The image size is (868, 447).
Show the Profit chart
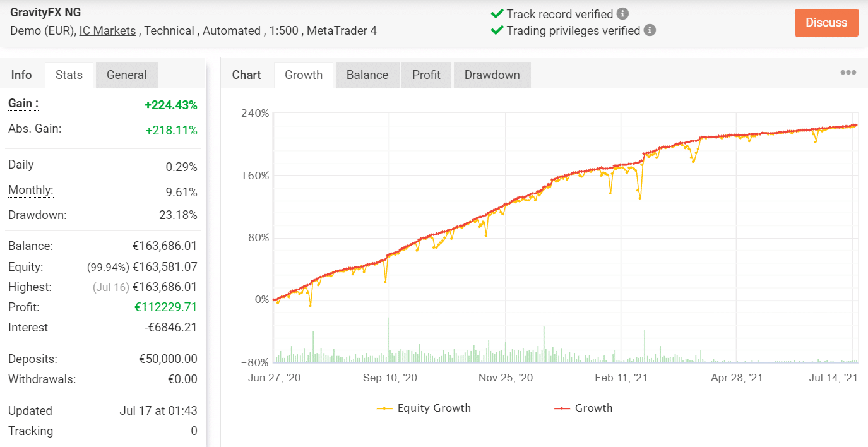point(426,74)
